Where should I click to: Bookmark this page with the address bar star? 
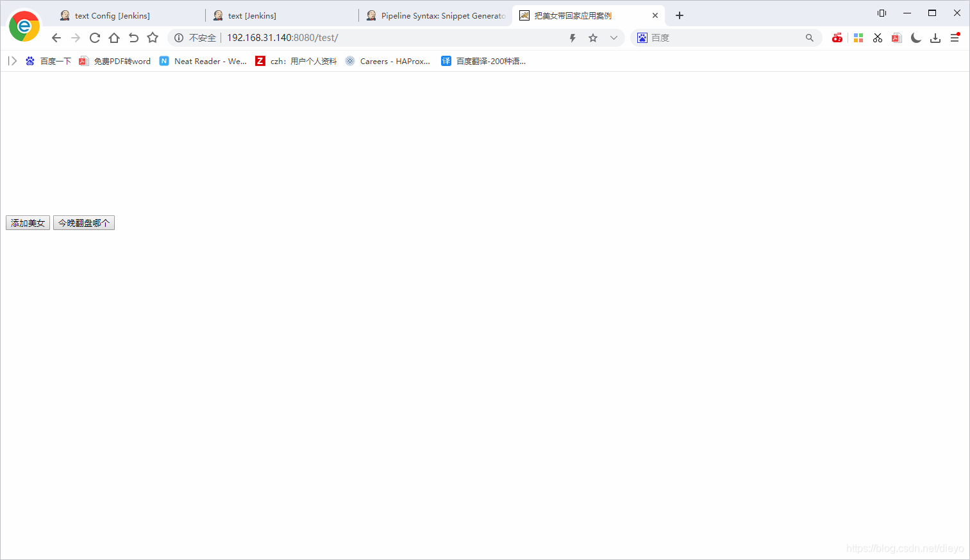[593, 38]
